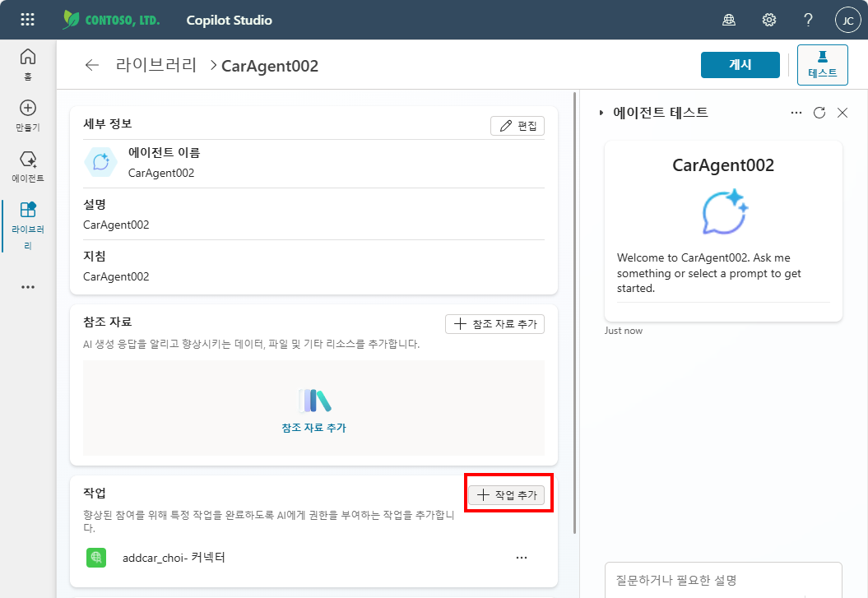Image resolution: width=868 pixels, height=598 pixels.
Task: Open the settings gear
Action: click(769, 21)
